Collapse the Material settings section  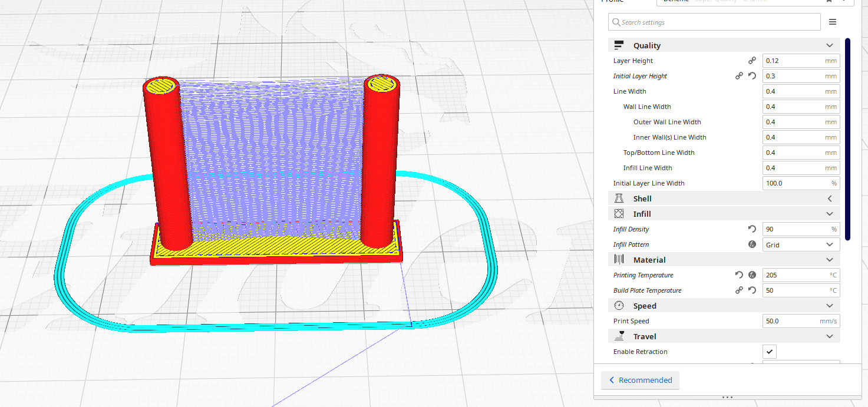(x=830, y=260)
